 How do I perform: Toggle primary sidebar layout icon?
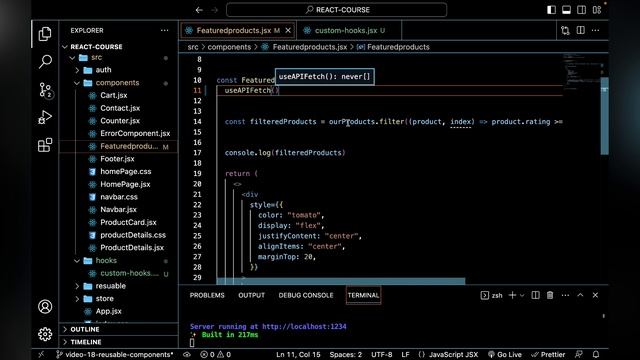tap(551, 10)
